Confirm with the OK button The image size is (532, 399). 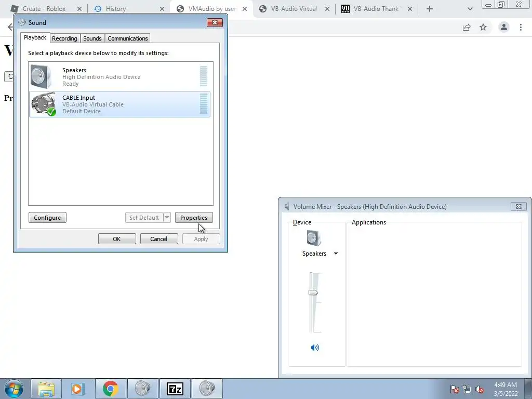click(x=117, y=239)
